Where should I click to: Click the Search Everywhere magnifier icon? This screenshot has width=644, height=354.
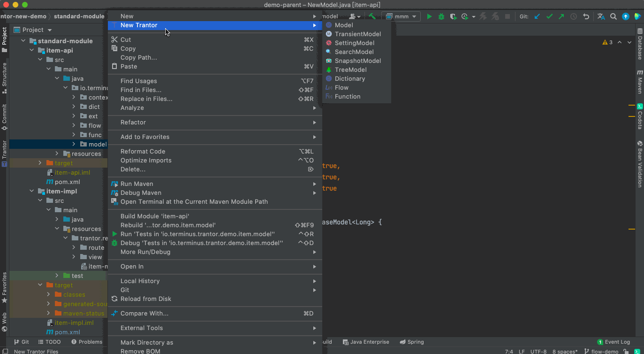(x=614, y=16)
